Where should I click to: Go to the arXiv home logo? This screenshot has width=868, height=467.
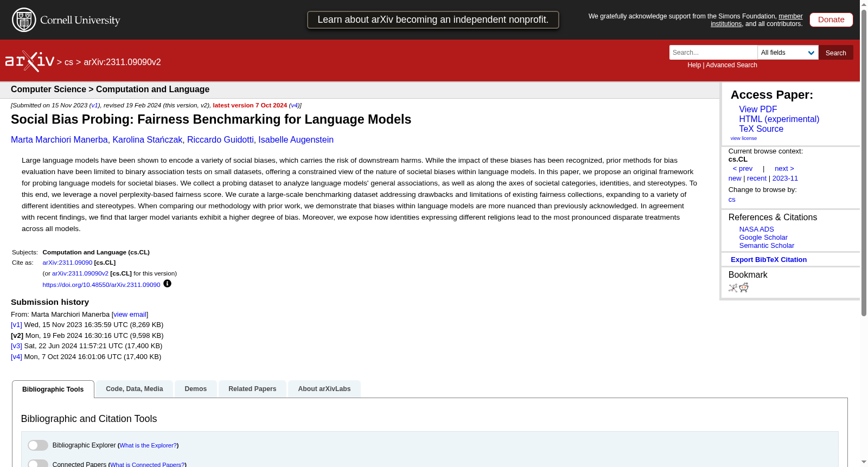[x=30, y=61]
